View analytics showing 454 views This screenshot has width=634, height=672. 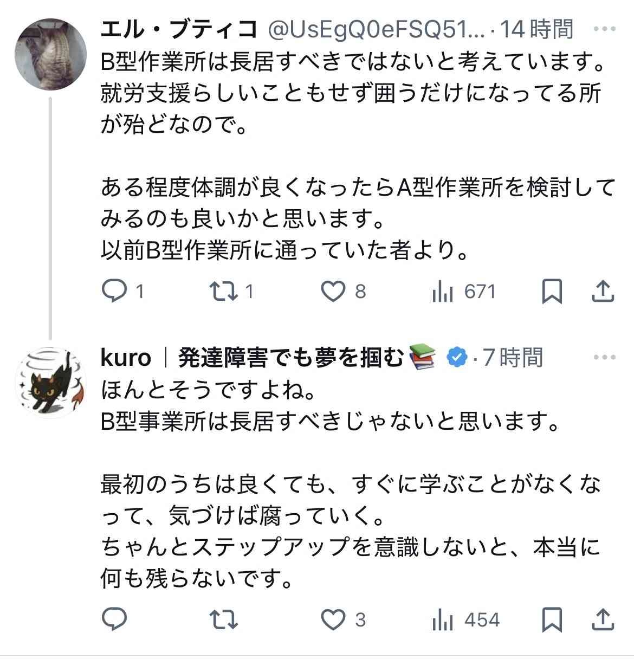443,619
